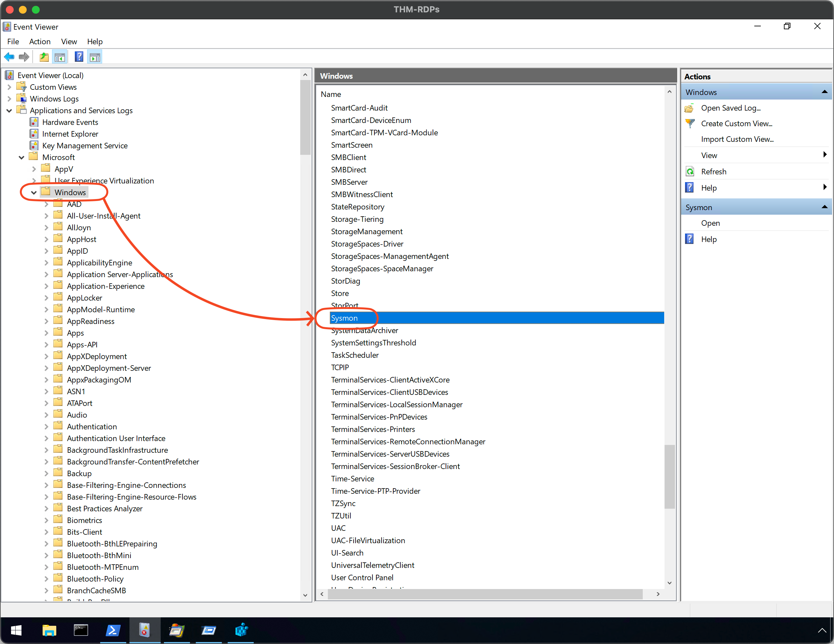Toggle the Show/Hide Console Tree toolbar icon
Image resolution: width=834 pixels, height=644 pixels.
(x=60, y=57)
